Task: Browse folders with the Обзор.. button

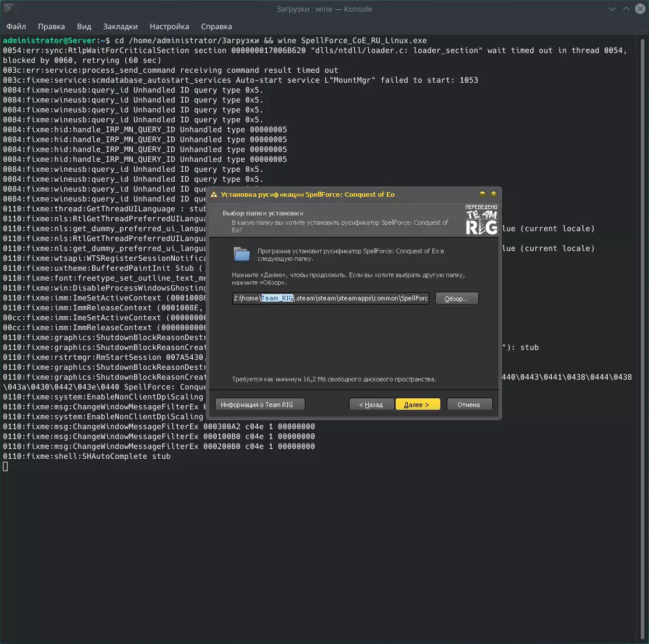Action: (457, 298)
